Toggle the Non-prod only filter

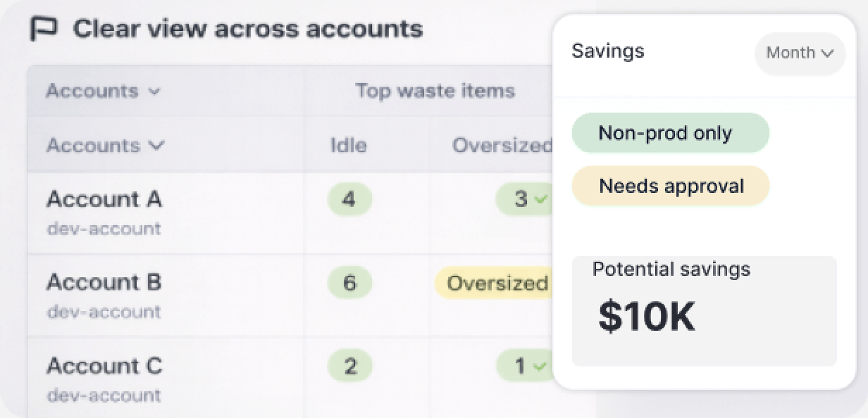[670, 133]
